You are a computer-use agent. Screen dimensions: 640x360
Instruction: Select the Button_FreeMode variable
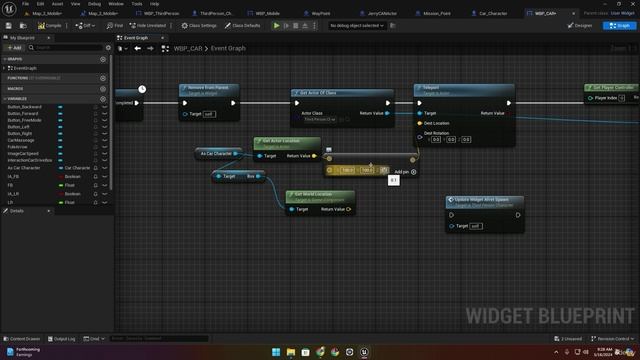[24, 120]
